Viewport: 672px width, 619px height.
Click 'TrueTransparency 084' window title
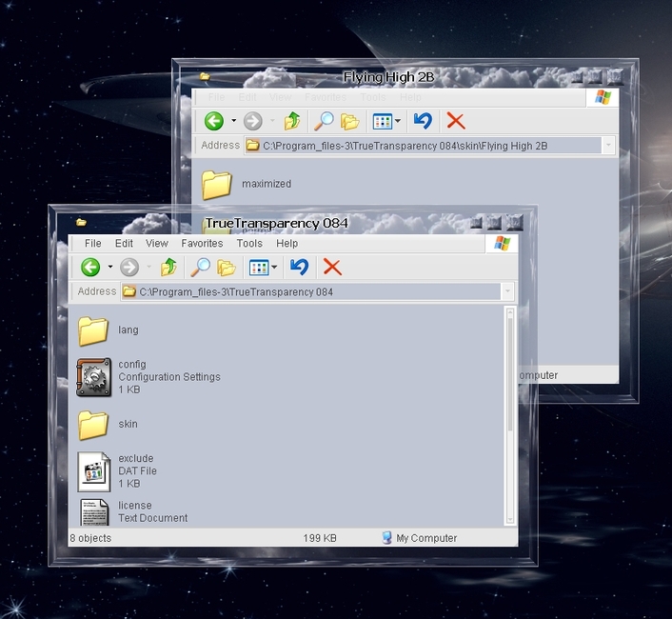[276, 224]
